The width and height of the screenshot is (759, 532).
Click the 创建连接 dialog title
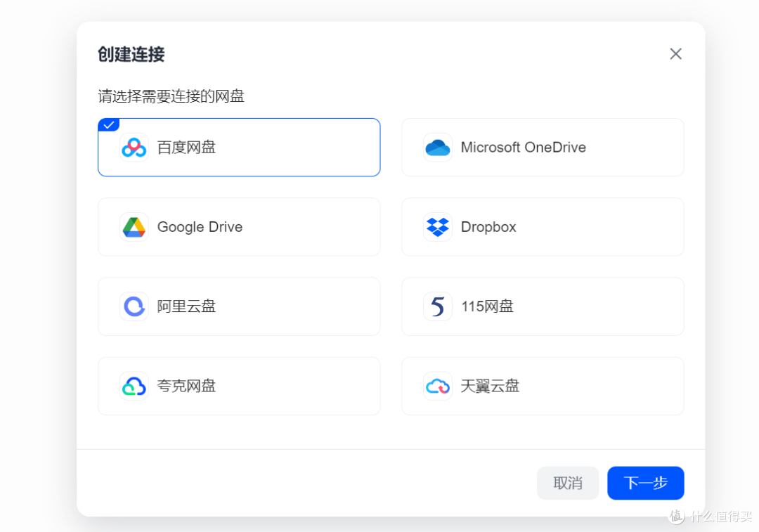coord(131,54)
